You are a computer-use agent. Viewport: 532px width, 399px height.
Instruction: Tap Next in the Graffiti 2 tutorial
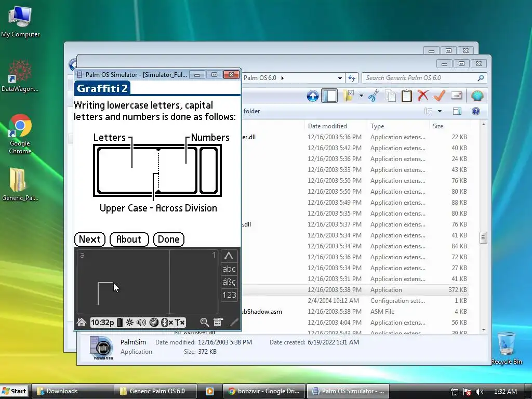90,239
